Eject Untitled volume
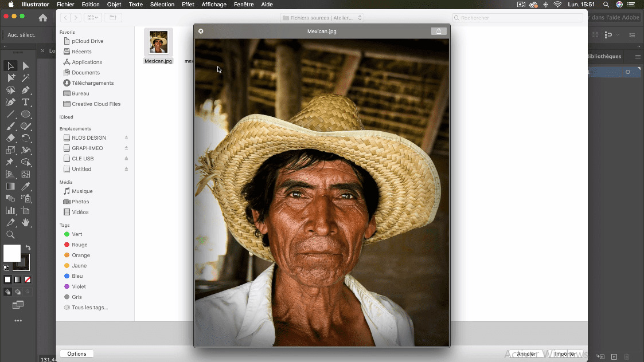 tap(126, 169)
